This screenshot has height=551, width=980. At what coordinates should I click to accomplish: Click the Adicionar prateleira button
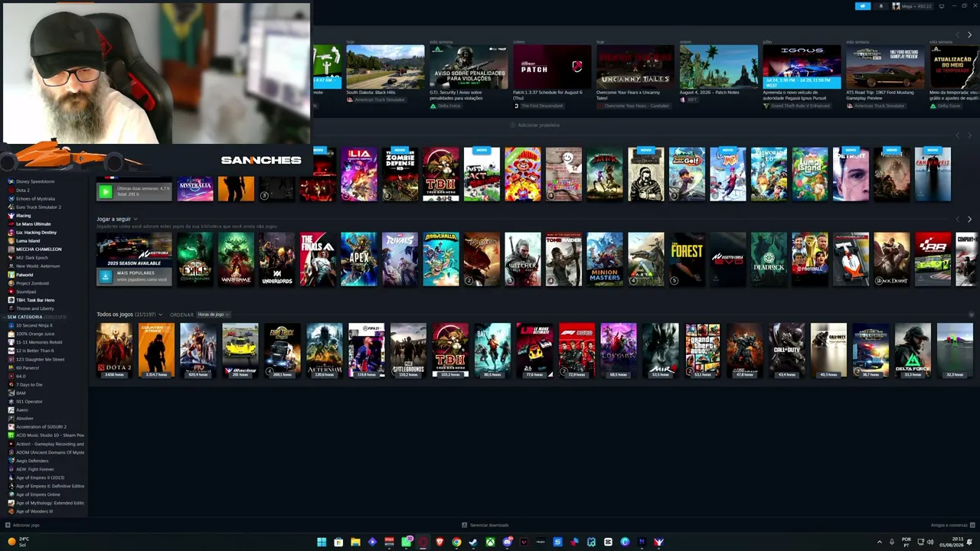[x=535, y=125]
